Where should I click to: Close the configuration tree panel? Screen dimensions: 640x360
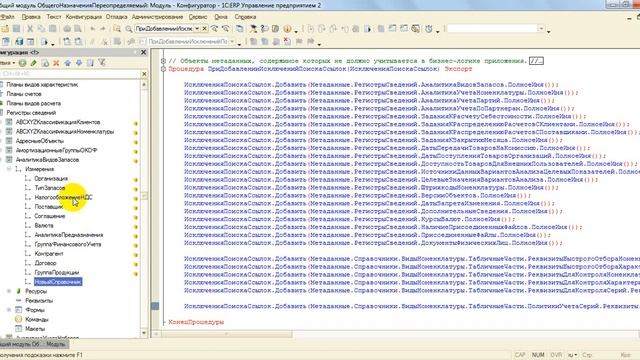[x=144, y=52]
